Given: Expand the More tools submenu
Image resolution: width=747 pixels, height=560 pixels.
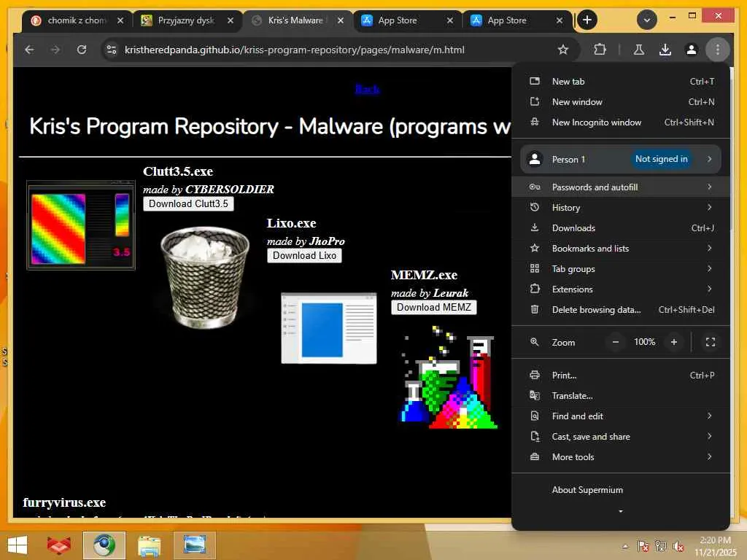Looking at the screenshot, I should tap(621, 456).
